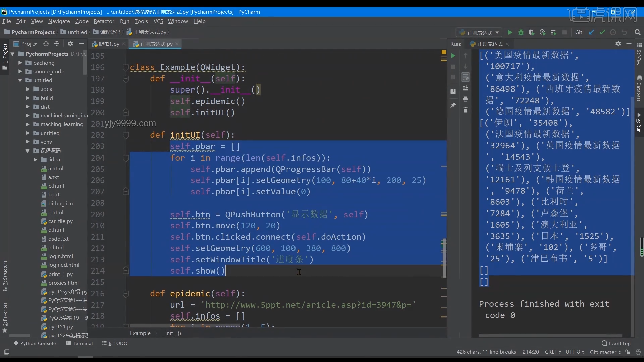
Task: Open the Database side panel
Action: point(639,88)
